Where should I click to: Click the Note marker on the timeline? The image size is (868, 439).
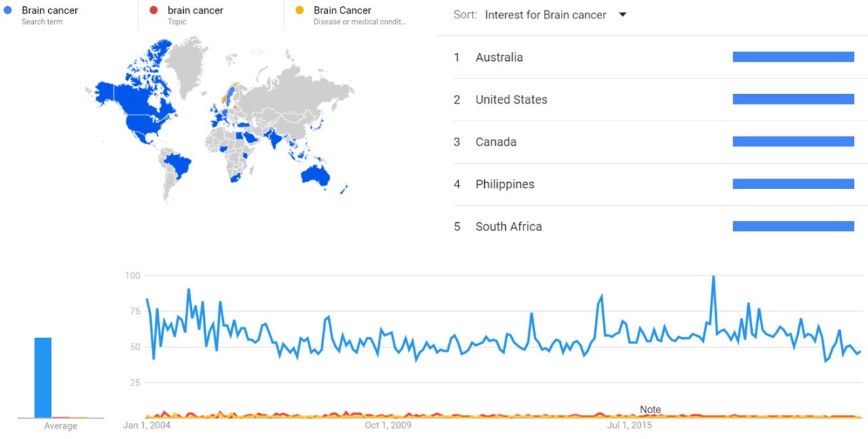coord(650,410)
